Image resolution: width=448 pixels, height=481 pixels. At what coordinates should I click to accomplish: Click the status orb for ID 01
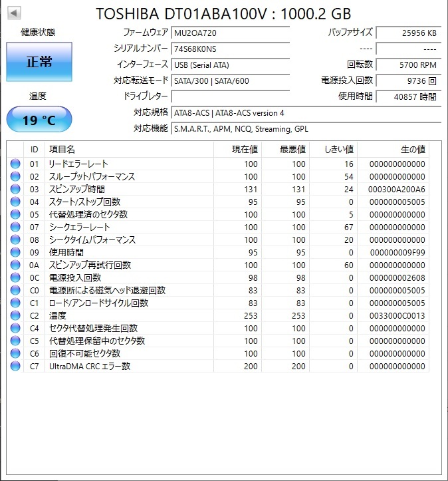tap(15, 164)
